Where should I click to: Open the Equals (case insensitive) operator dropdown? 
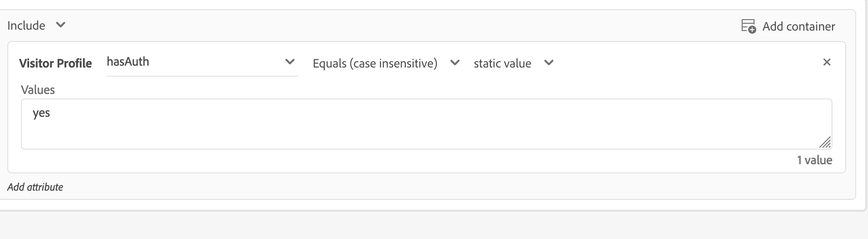[375, 63]
